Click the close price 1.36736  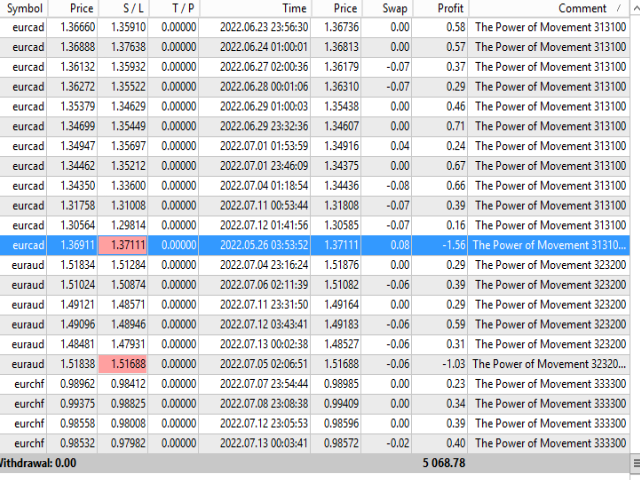click(341, 27)
